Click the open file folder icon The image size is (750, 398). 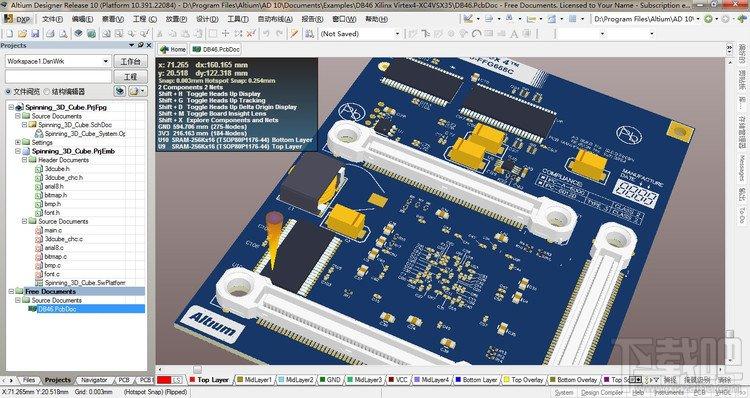22,33
